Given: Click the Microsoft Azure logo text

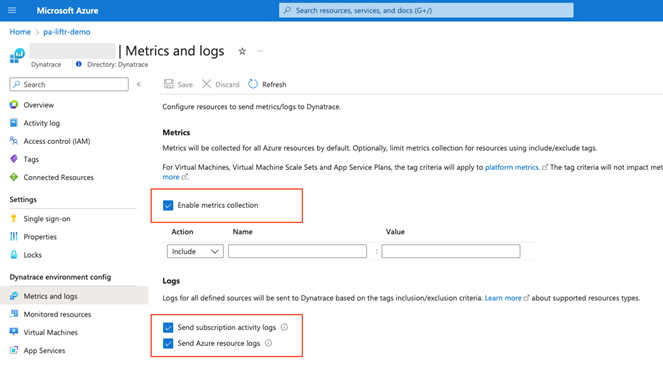Looking at the screenshot, I should tap(67, 11).
